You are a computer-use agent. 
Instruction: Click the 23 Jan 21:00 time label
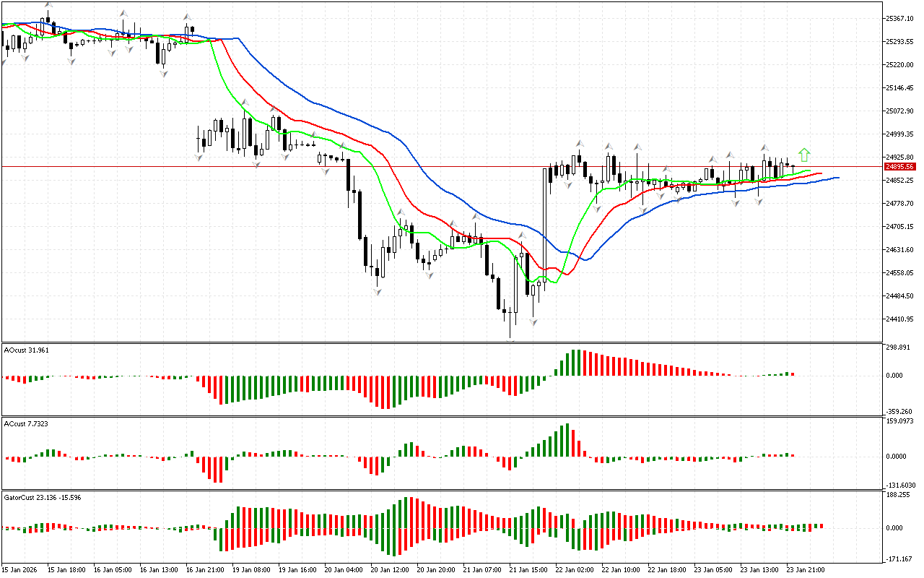click(x=806, y=570)
